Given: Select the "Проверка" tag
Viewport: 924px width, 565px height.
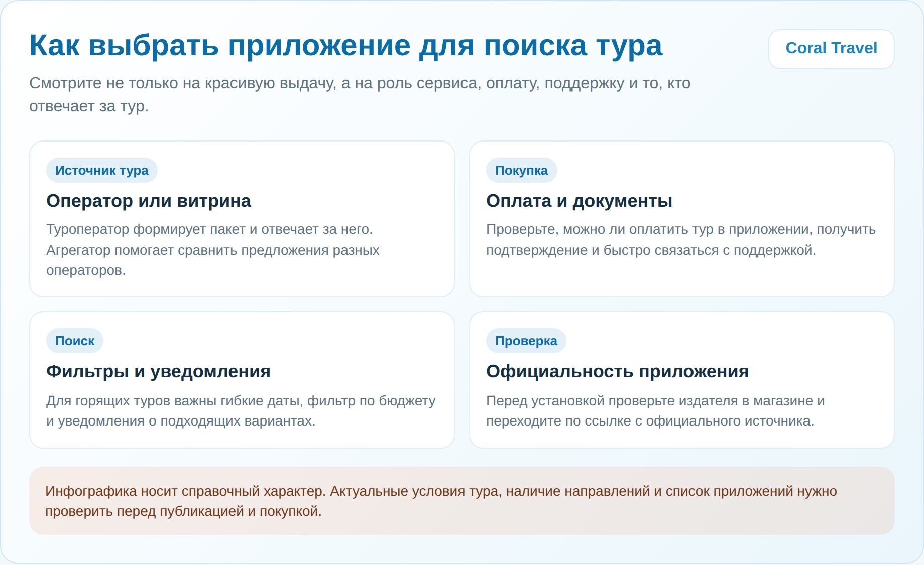Looking at the screenshot, I should (526, 341).
